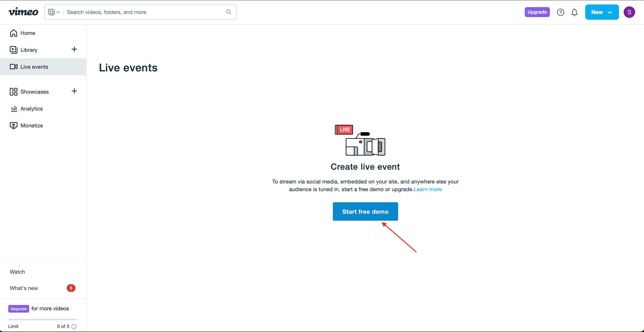Follow the Learn more link
644x332 pixels.
[x=428, y=189]
